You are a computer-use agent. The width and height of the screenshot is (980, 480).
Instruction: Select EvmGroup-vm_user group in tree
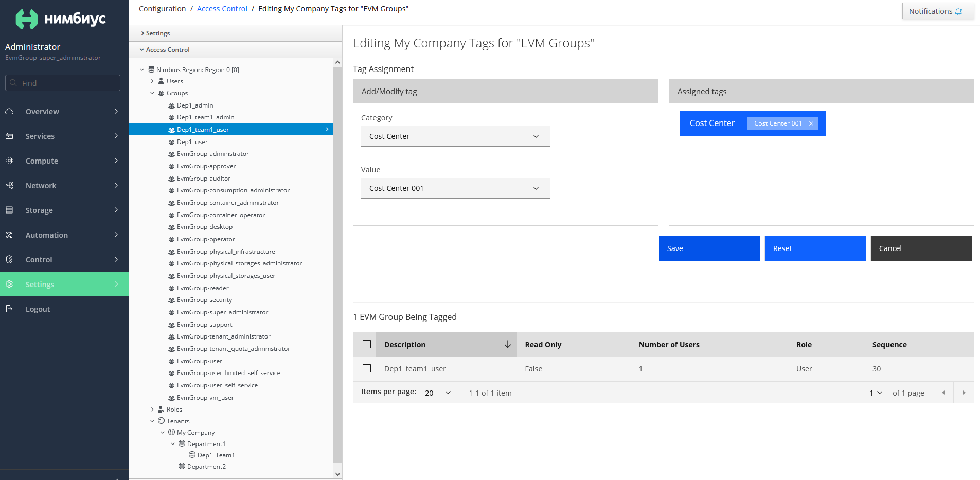tap(205, 398)
